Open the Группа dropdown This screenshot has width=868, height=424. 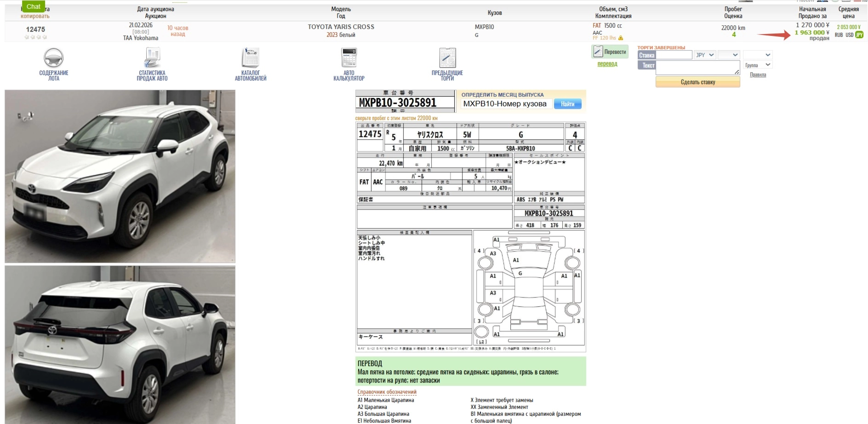758,65
